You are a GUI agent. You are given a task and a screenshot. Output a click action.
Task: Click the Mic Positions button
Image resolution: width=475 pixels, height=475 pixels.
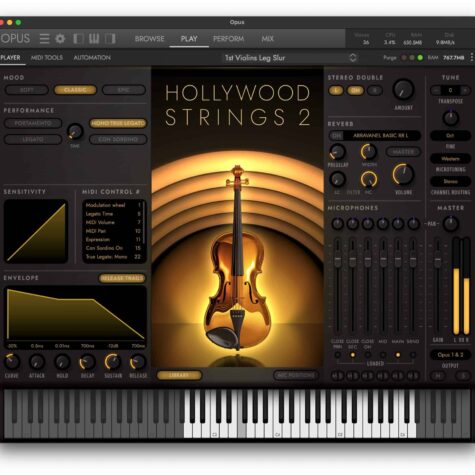[295, 375]
